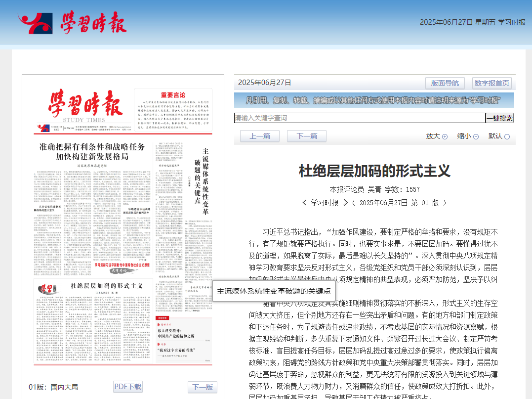This screenshot has width=532, height=399.
Task: Go to 数字报首页
Action: pyautogui.click(x=491, y=83)
